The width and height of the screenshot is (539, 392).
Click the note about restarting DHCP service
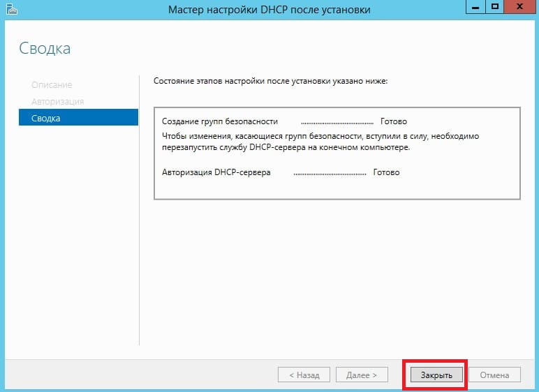(320, 142)
